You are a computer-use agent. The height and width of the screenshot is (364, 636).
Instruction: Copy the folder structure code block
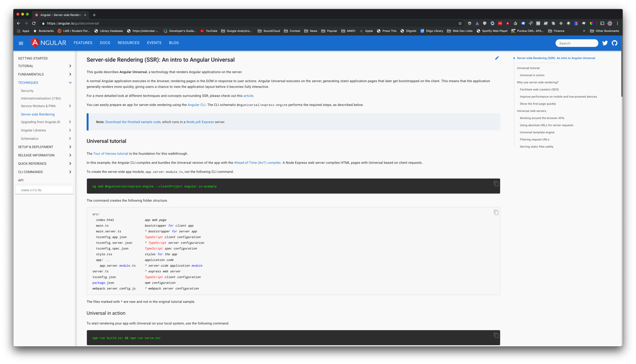(496, 212)
